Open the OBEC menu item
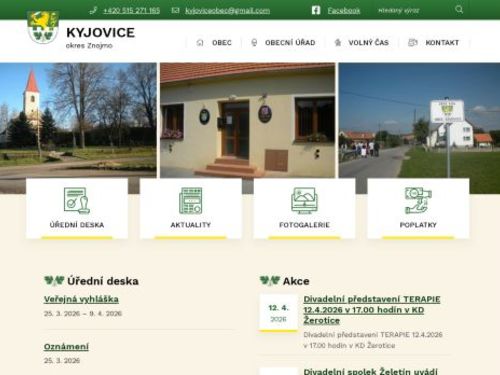Image resolution: width=500 pixels, height=375 pixels. 222,43
